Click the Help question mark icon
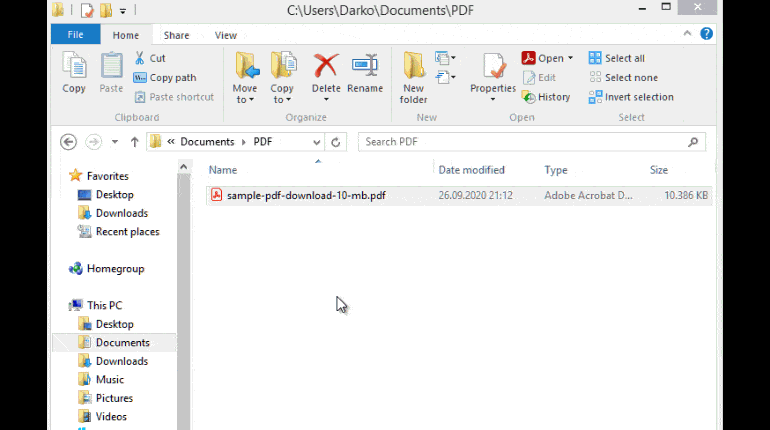The image size is (770, 430). [707, 34]
